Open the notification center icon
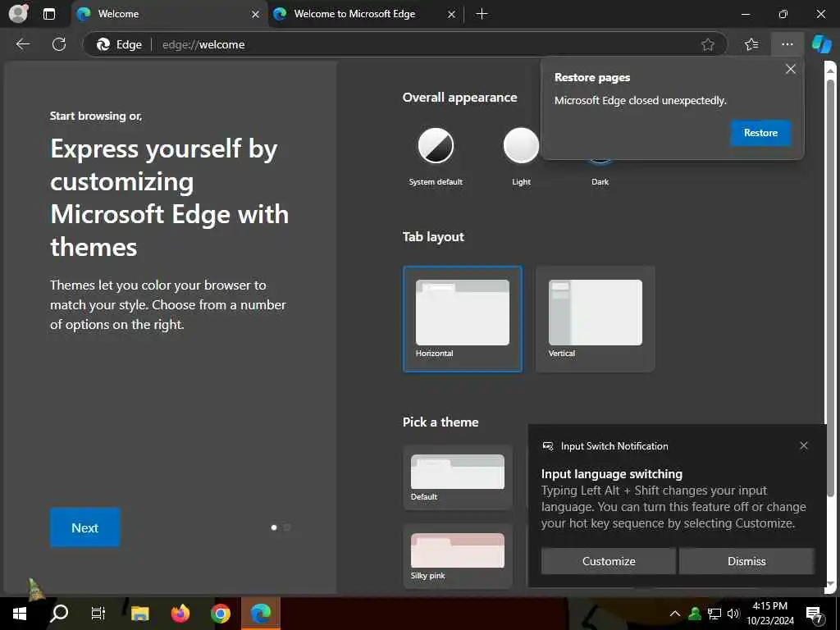This screenshot has width=840, height=630. (815, 614)
